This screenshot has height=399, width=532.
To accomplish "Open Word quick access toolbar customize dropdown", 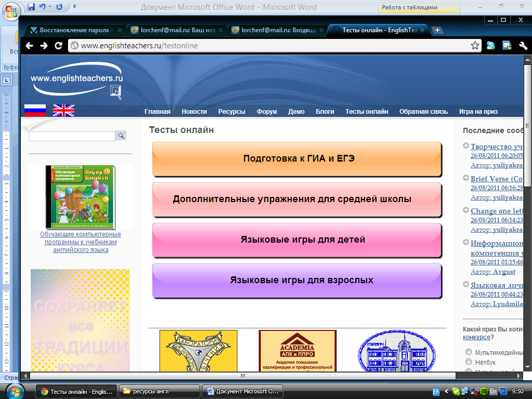I will [75, 6].
